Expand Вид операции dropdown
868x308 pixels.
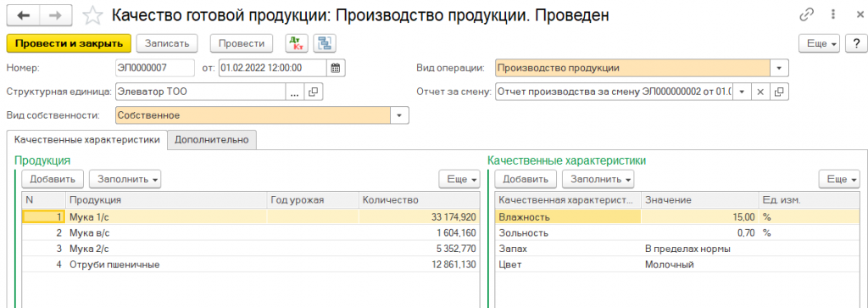pos(779,68)
